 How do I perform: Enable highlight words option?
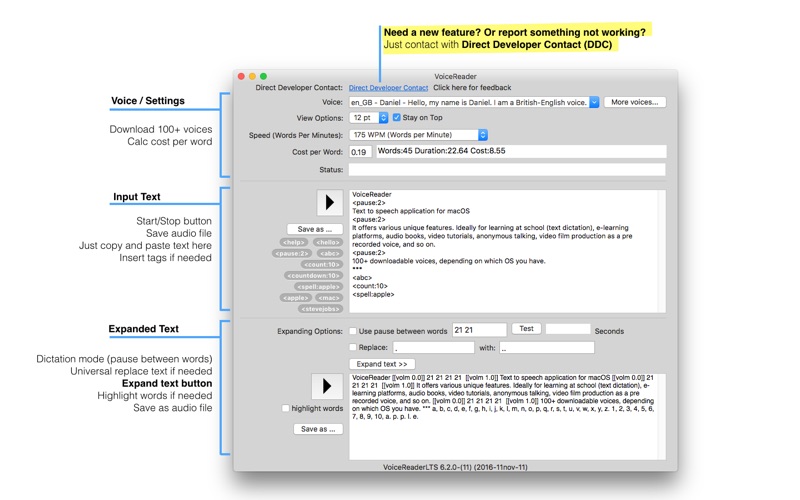click(286, 408)
